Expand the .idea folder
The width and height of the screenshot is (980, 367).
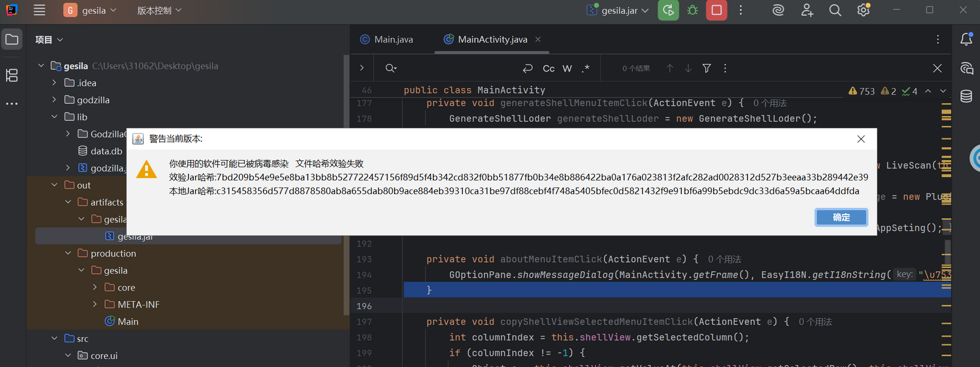55,83
